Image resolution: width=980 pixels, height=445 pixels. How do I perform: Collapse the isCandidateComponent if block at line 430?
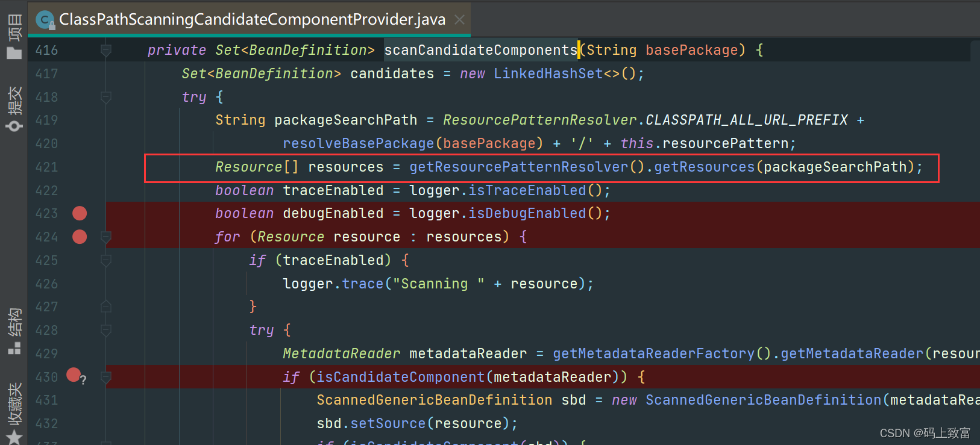[x=106, y=377]
